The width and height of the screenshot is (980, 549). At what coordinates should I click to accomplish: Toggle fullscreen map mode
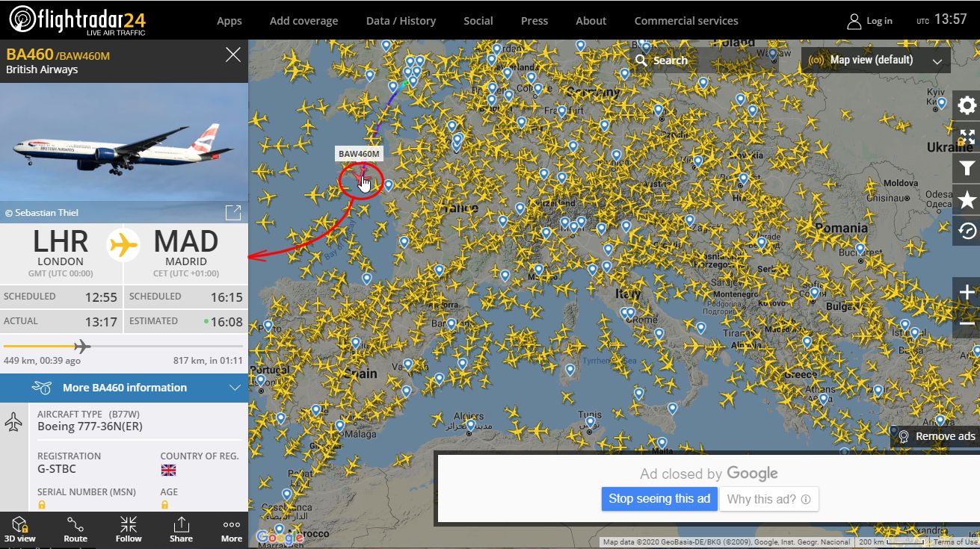coord(967,137)
